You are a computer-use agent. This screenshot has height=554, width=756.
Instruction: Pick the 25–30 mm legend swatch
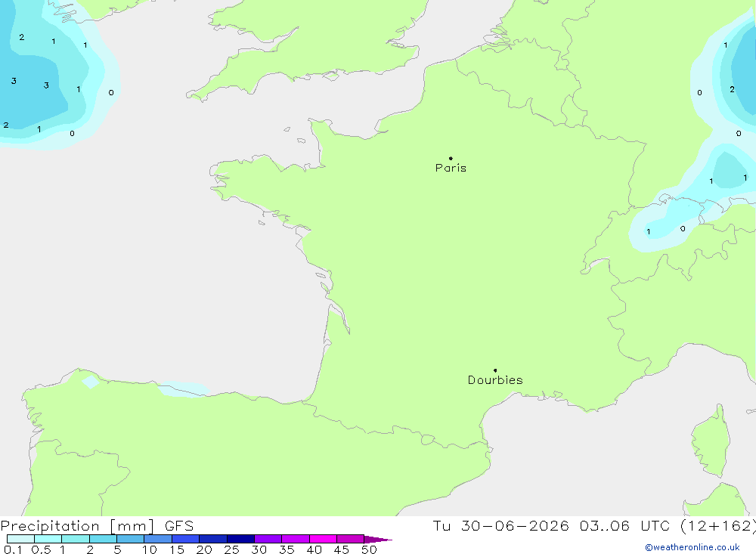point(240,539)
